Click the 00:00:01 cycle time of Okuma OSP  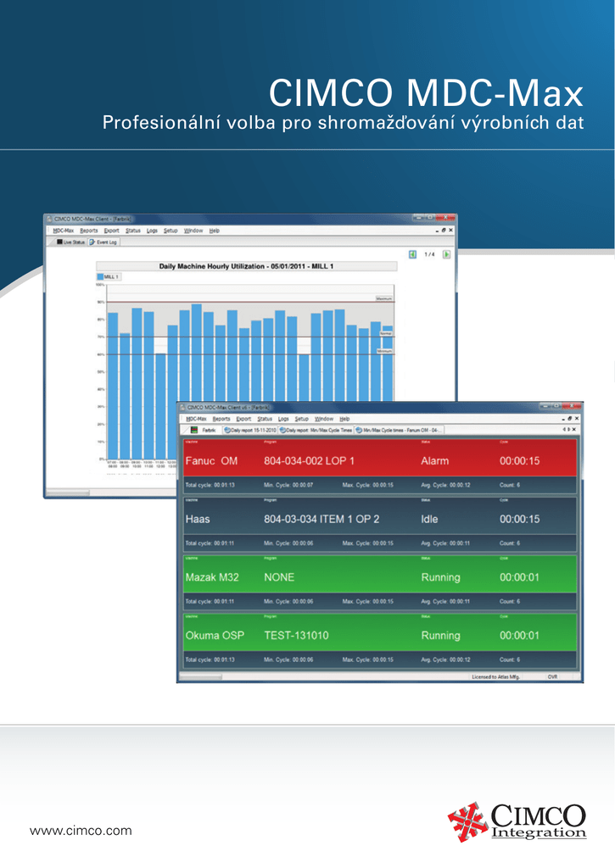pyautogui.click(x=520, y=636)
